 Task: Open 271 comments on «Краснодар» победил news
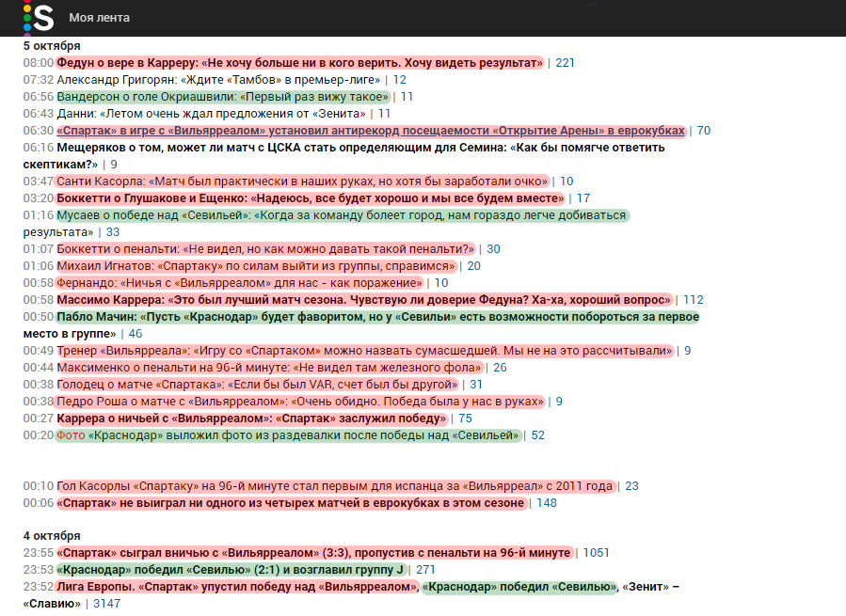point(425,570)
